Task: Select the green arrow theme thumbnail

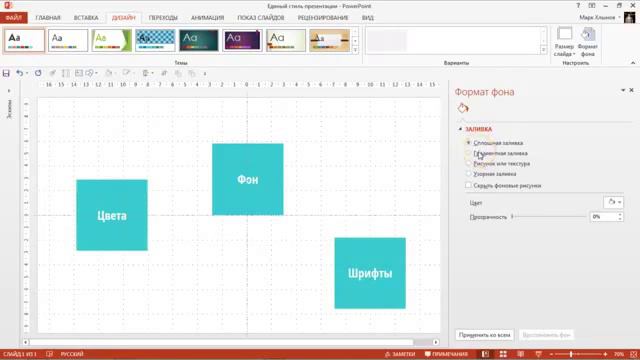Action: pyautogui.click(x=111, y=40)
